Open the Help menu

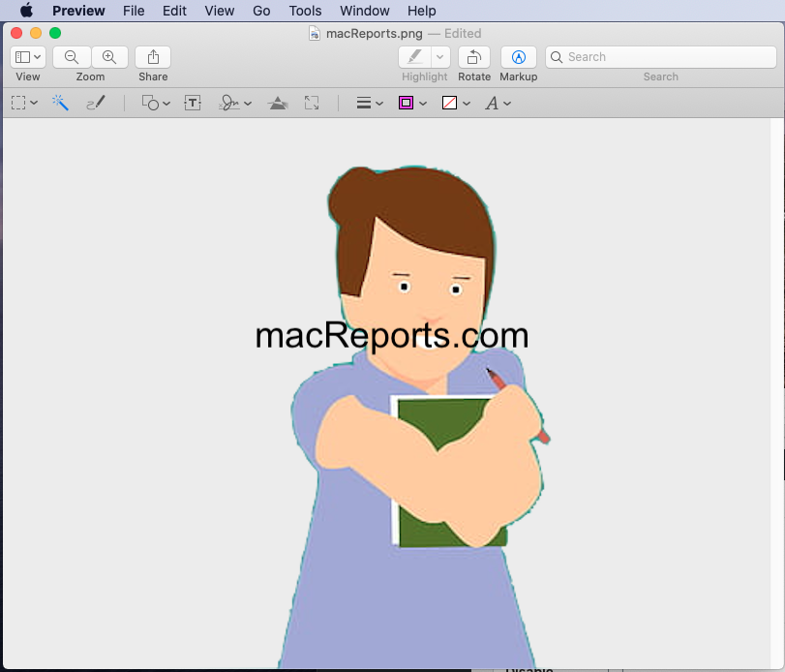point(421,11)
